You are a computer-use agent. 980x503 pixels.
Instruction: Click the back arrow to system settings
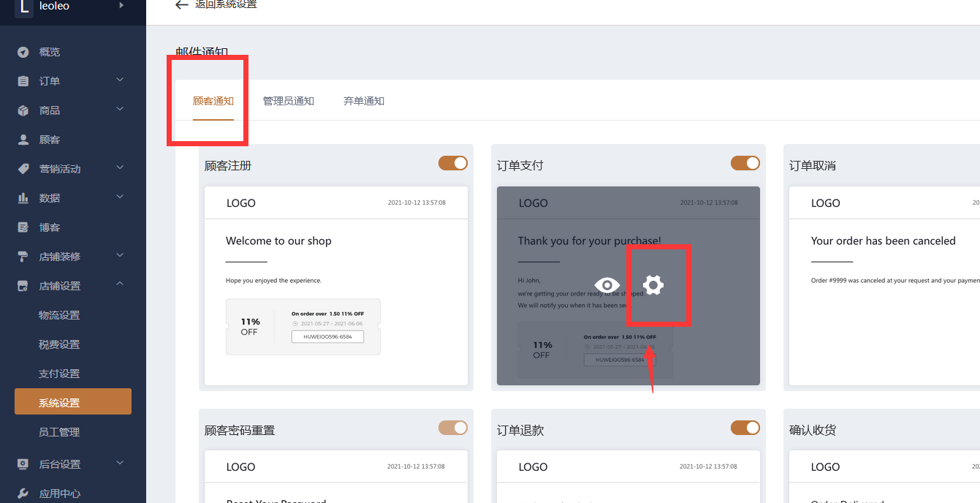(182, 5)
